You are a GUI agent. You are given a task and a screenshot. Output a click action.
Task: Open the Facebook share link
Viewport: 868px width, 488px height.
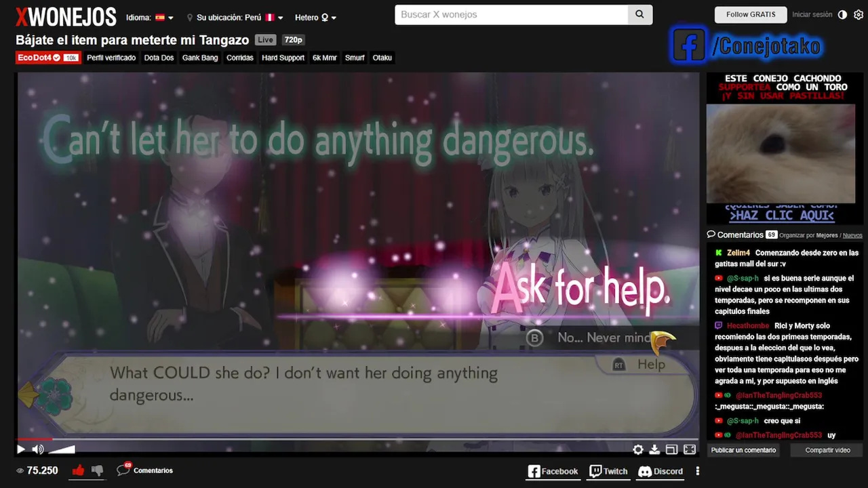553,471
